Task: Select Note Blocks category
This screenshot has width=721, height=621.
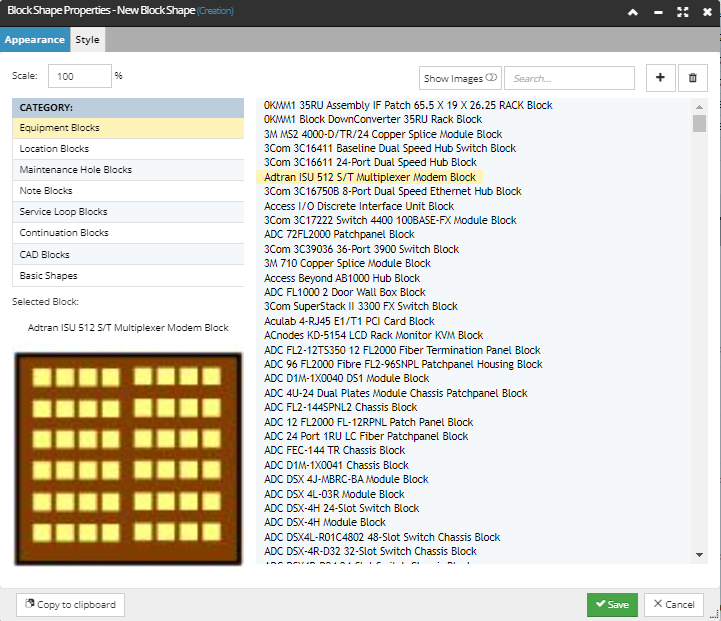Action: tap(128, 191)
